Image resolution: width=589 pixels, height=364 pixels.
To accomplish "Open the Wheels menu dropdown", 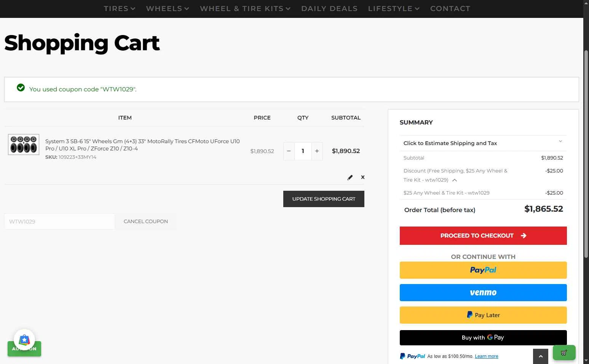I will tap(168, 8).
